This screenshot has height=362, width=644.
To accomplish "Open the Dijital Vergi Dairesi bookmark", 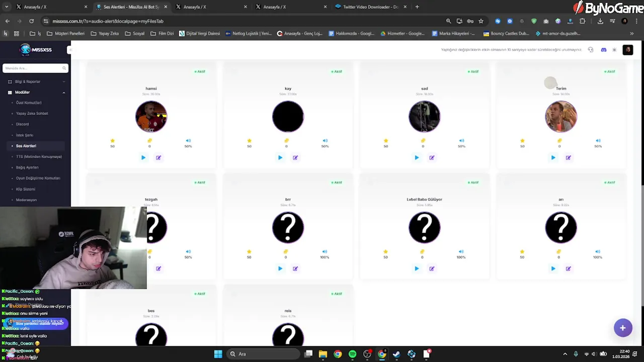I will 199,34.
